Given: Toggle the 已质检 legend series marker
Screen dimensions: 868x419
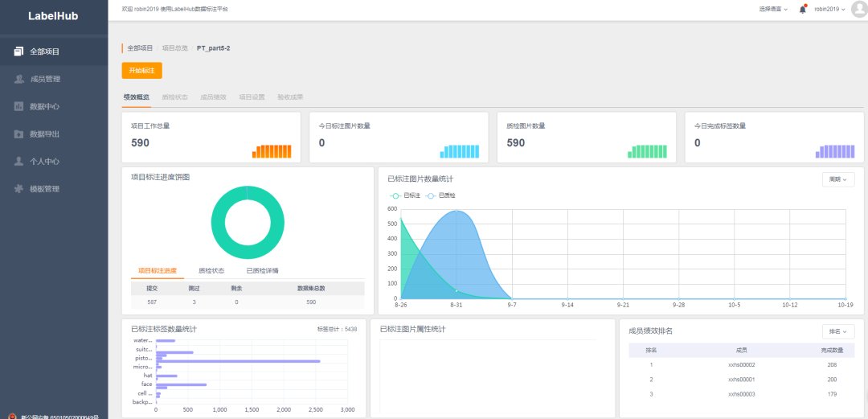Looking at the screenshot, I should coord(430,195).
